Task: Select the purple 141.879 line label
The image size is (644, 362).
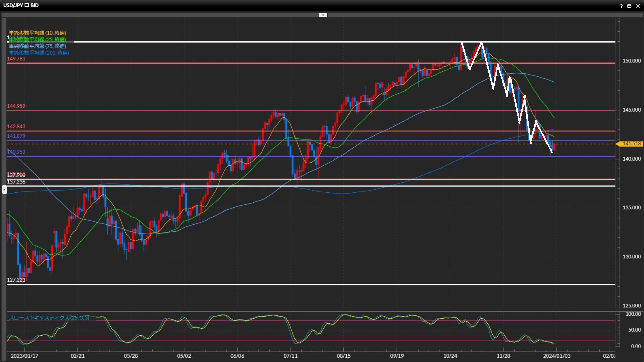Action: pyautogui.click(x=16, y=136)
